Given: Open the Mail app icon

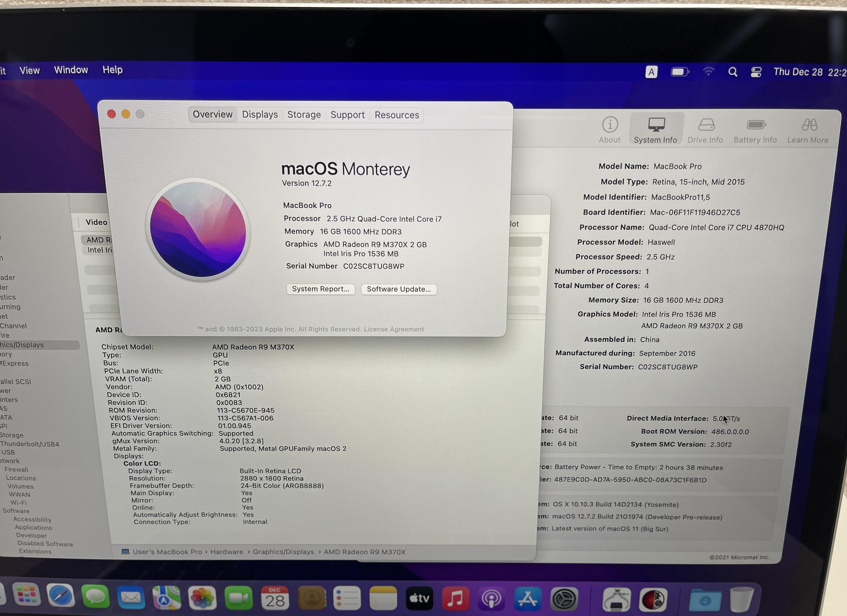Looking at the screenshot, I should (x=131, y=597).
